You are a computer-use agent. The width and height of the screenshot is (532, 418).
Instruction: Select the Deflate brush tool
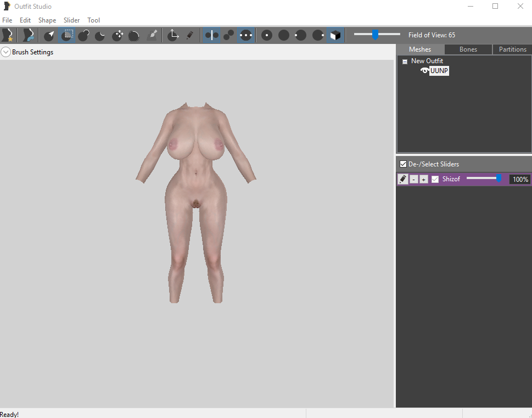(x=100, y=35)
